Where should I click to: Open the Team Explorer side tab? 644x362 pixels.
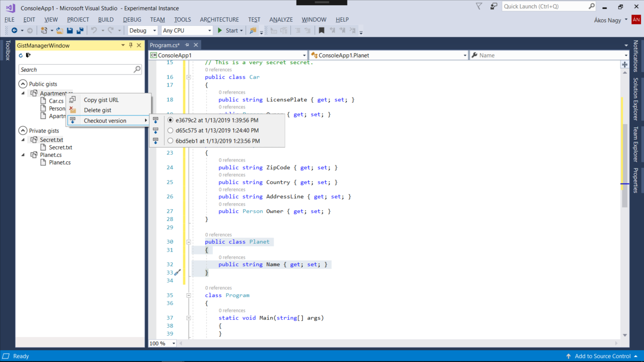click(636, 144)
